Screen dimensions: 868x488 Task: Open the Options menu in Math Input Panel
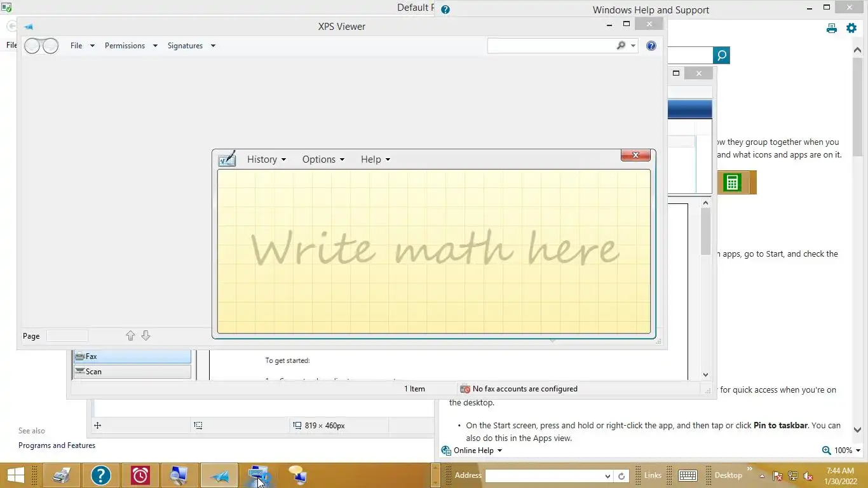(323, 159)
